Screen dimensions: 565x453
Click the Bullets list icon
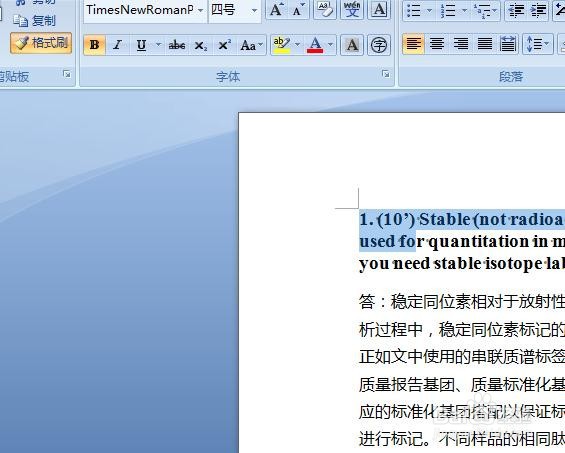coord(413,11)
